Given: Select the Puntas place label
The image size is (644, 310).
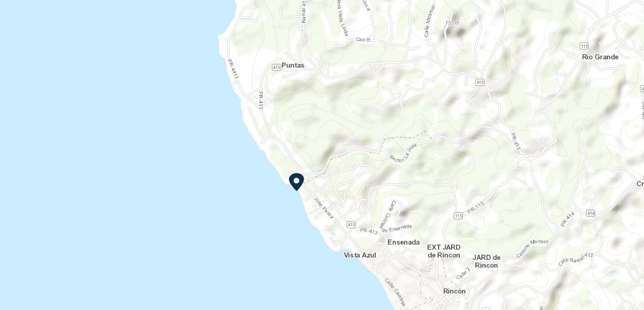Looking at the screenshot, I should 293,66.
